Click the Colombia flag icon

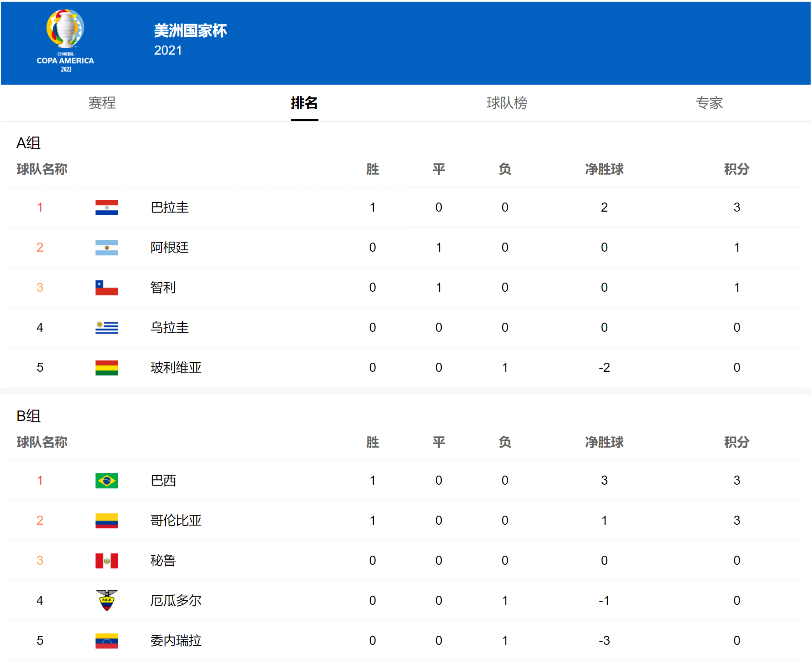click(x=107, y=521)
